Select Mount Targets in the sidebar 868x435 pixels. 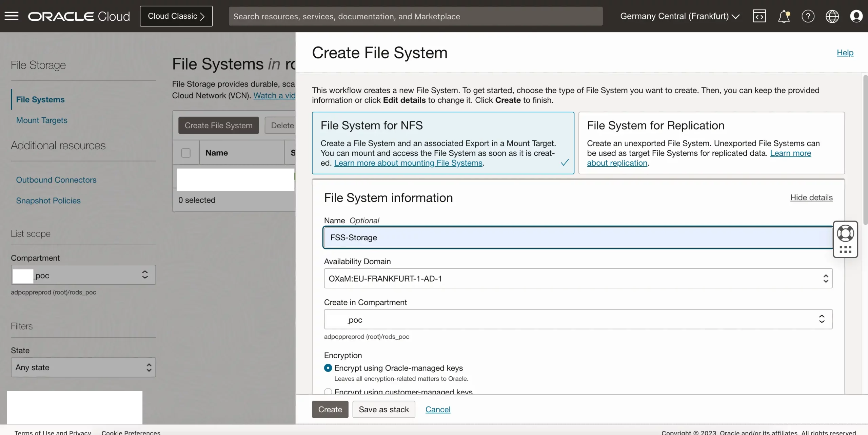pyautogui.click(x=42, y=120)
